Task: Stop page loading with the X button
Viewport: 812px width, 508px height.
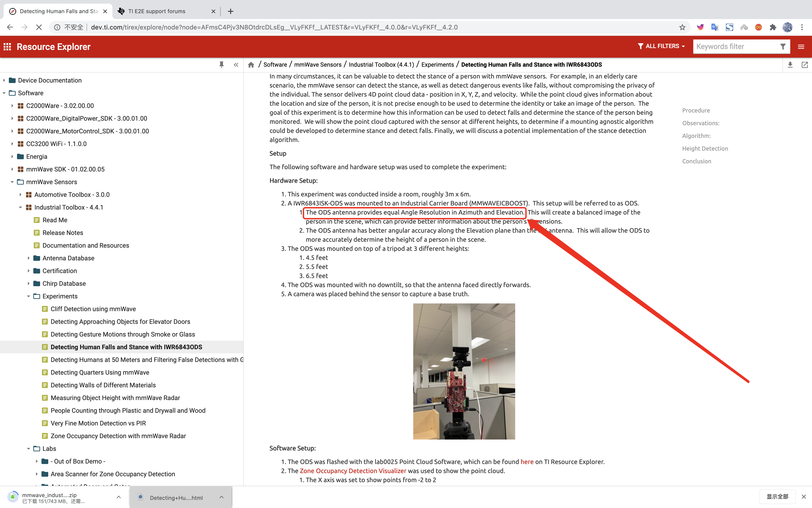Action: [39, 27]
